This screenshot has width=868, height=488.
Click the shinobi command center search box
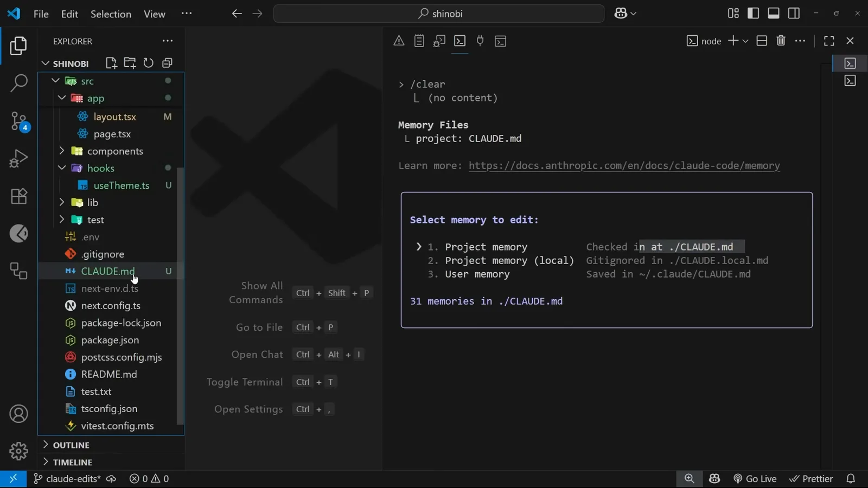(439, 14)
